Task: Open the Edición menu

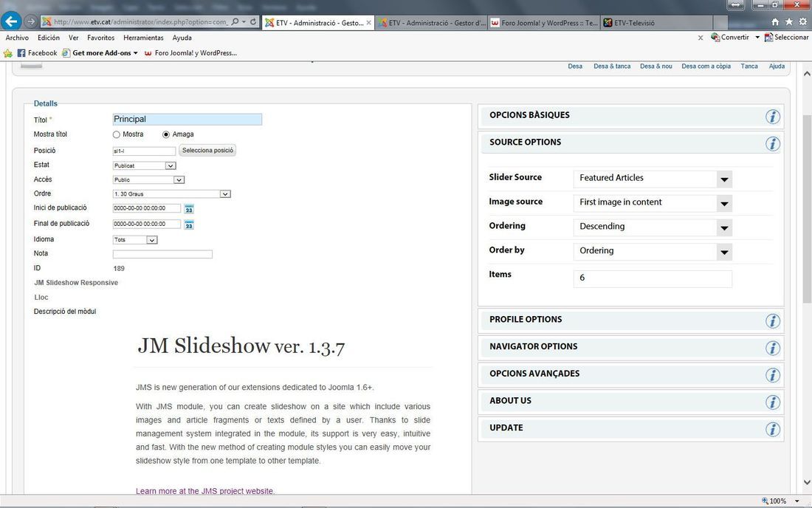Action: click(x=49, y=38)
